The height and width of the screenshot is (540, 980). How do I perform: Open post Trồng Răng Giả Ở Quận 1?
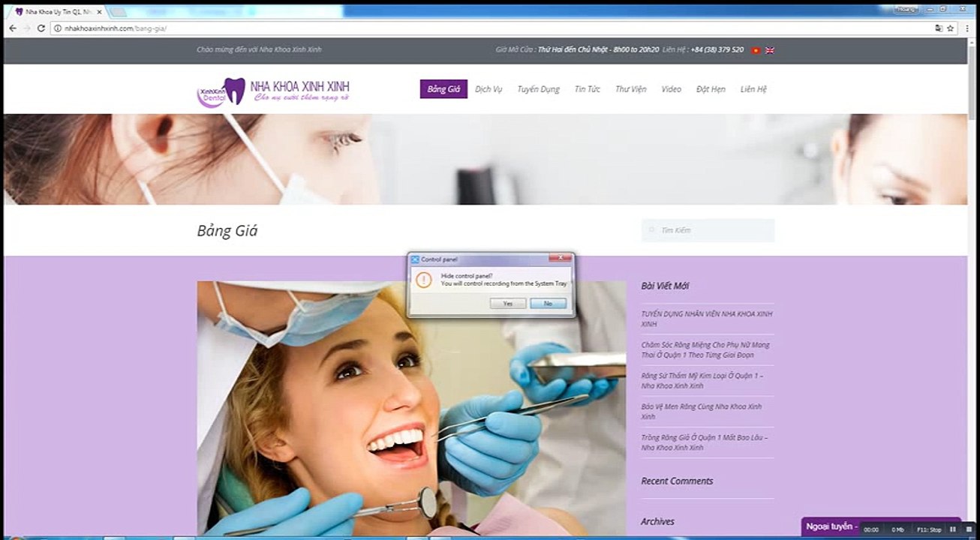(x=705, y=442)
